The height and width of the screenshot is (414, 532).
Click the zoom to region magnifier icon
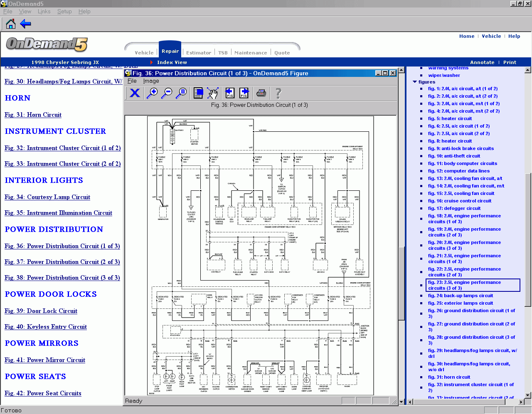(181, 93)
